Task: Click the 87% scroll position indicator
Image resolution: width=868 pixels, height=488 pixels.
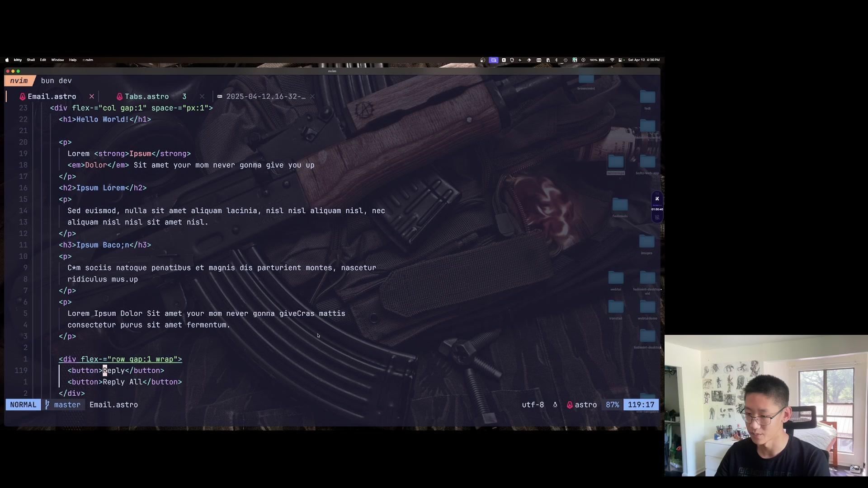Action: click(x=612, y=405)
